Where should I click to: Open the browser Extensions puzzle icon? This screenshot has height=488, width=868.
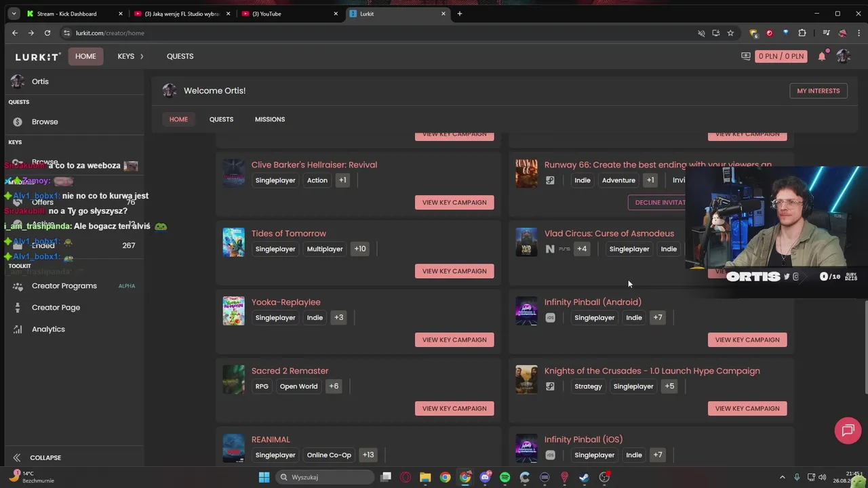[802, 33]
